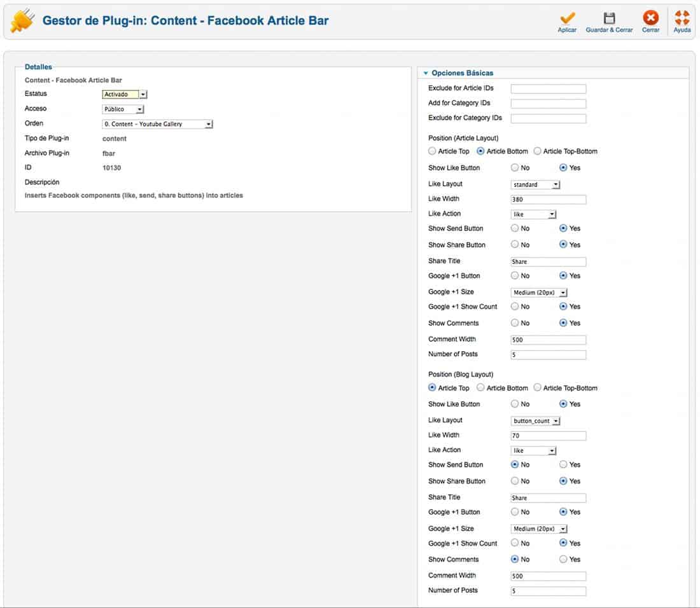This screenshot has width=700, height=608.
Task: Set Article Layout Show Share Button to No
Action: click(x=515, y=244)
